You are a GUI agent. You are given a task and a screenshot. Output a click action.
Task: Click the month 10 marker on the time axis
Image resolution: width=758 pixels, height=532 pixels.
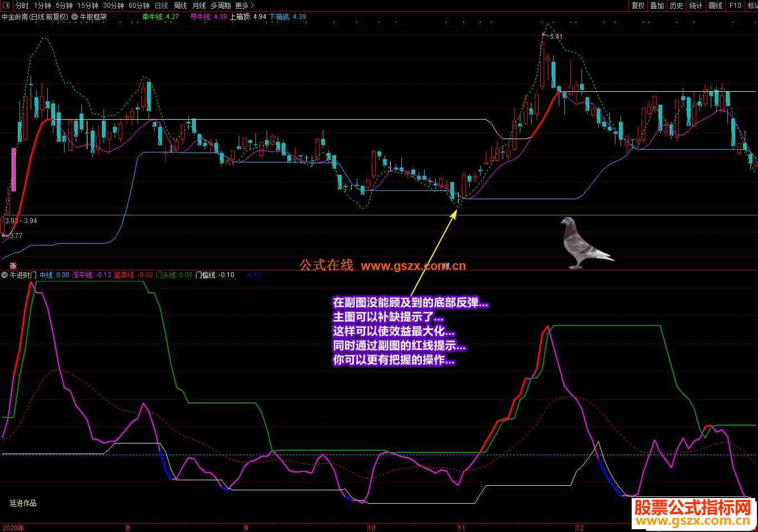click(372, 528)
